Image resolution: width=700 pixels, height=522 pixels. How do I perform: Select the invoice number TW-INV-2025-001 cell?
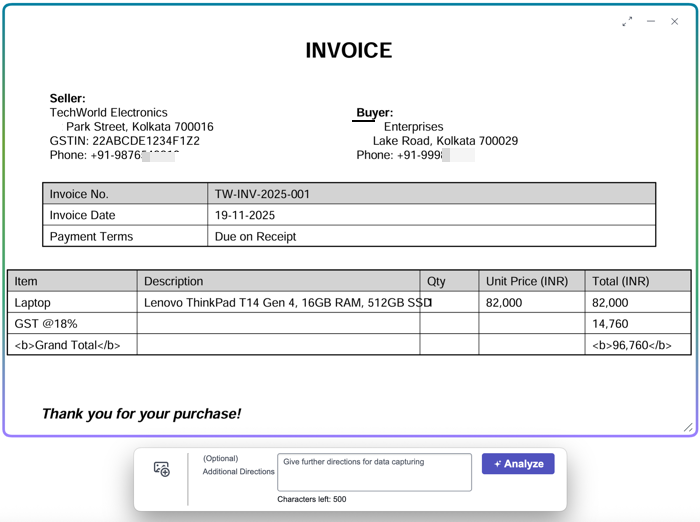(431, 194)
